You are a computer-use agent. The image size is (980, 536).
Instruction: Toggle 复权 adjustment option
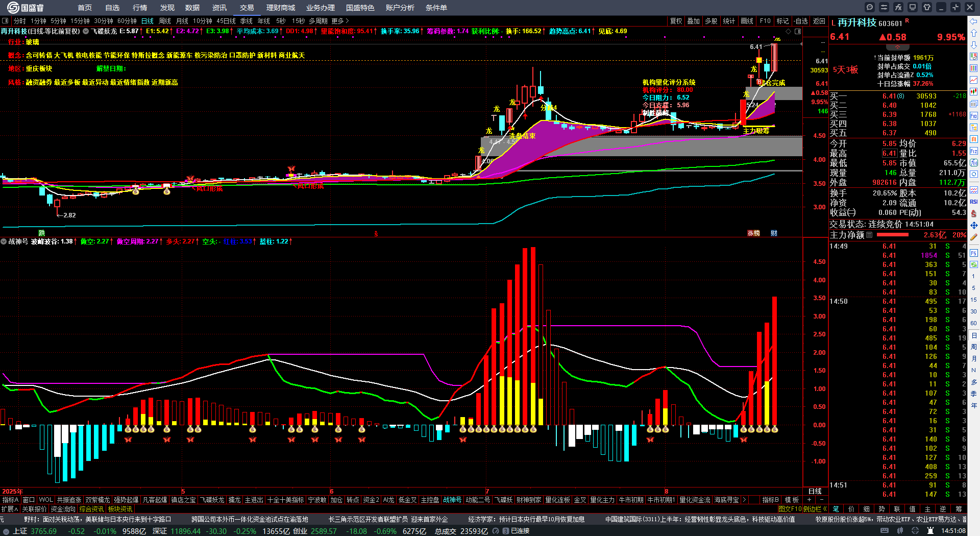click(x=676, y=21)
